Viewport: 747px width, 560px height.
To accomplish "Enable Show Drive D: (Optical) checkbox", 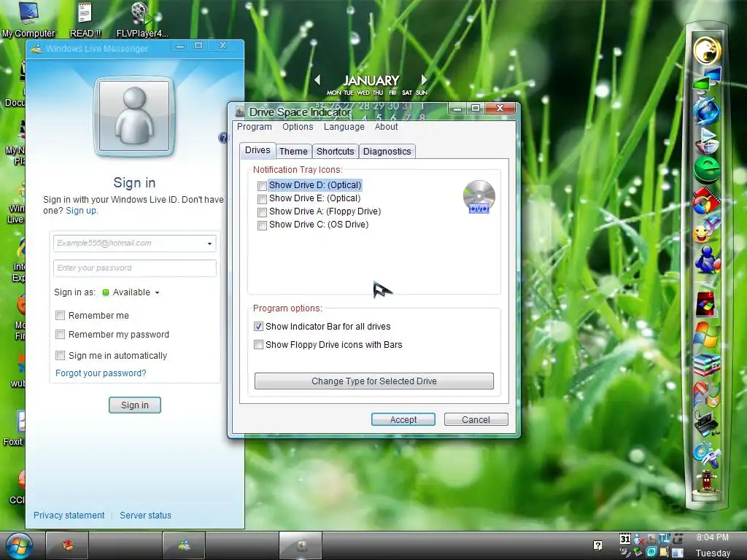I will point(262,186).
